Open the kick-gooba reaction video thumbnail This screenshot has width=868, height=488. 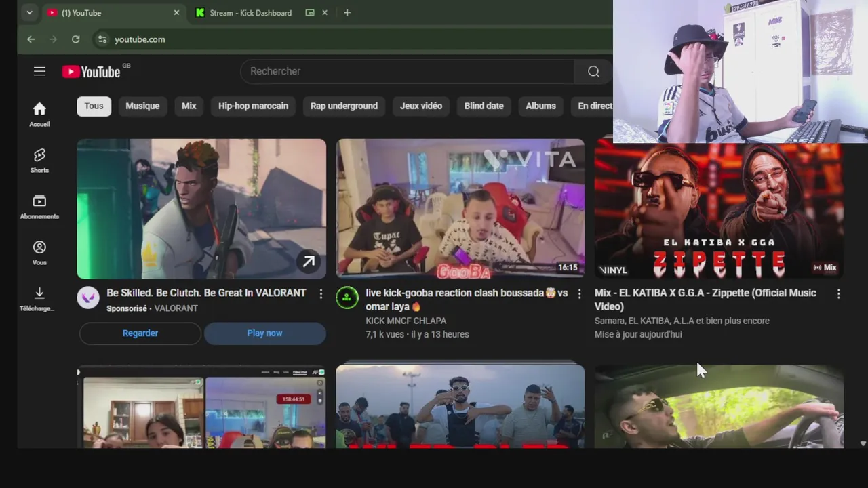[460, 209]
